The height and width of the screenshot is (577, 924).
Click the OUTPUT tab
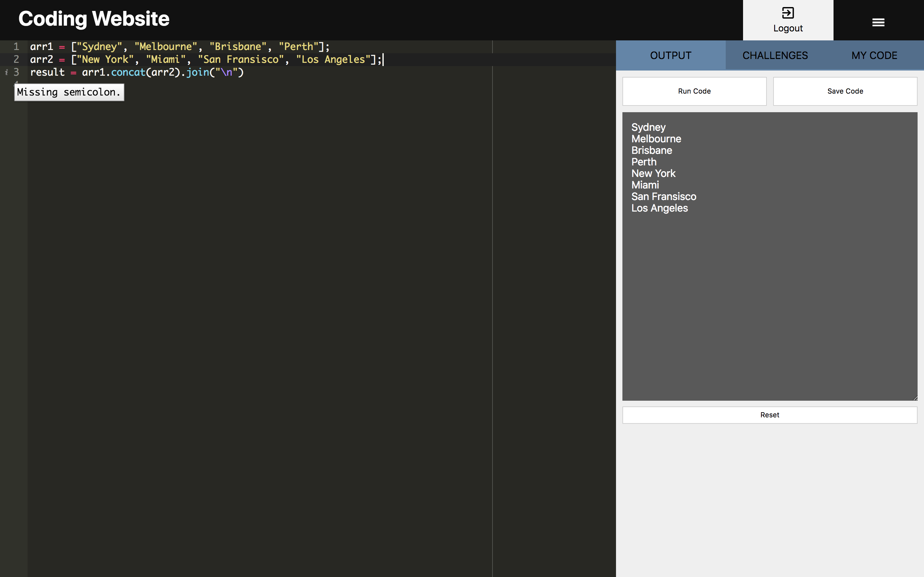pyautogui.click(x=671, y=55)
